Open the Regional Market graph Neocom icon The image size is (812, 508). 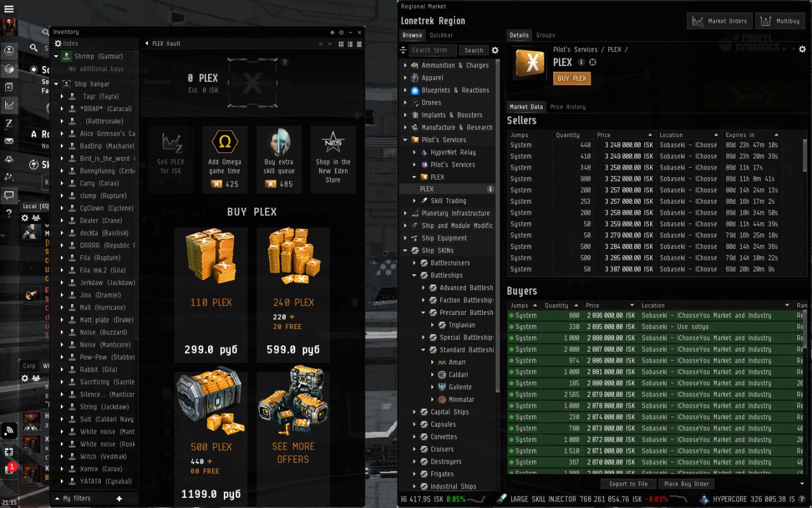tap(9, 105)
